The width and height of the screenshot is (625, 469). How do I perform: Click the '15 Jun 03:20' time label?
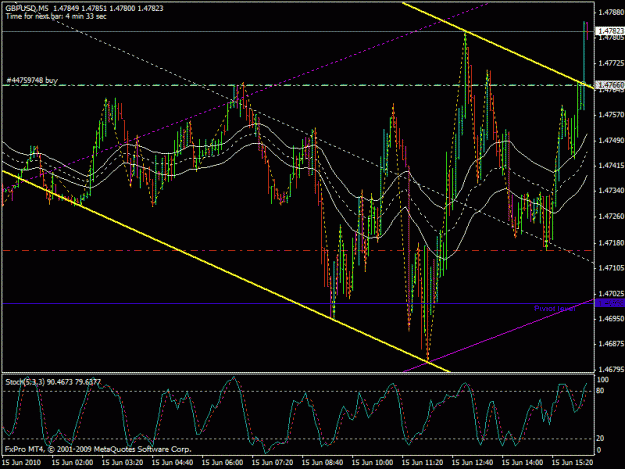click(x=122, y=462)
